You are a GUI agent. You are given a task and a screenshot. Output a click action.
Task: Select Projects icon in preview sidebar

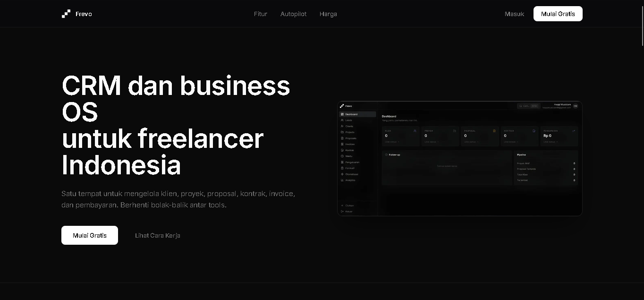tap(342, 132)
